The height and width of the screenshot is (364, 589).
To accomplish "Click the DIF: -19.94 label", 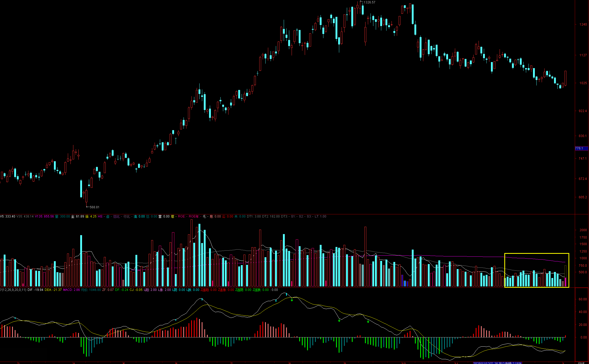I will click(x=35, y=290).
